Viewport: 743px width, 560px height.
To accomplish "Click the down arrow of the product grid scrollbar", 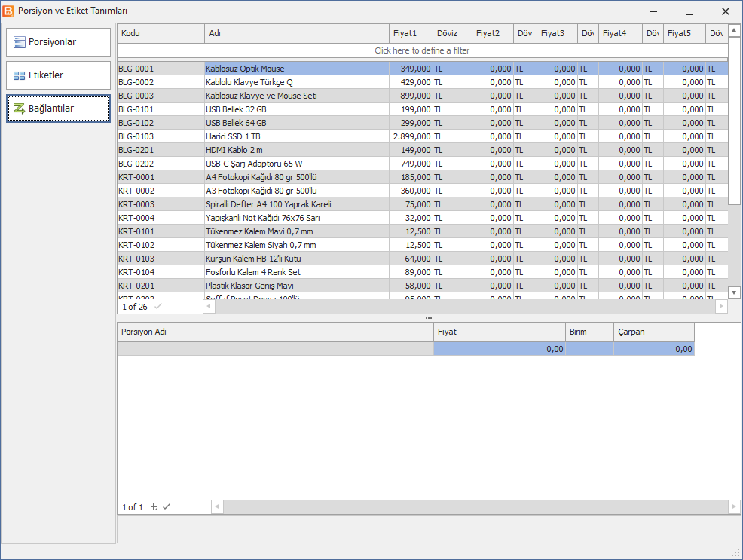I will click(734, 292).
